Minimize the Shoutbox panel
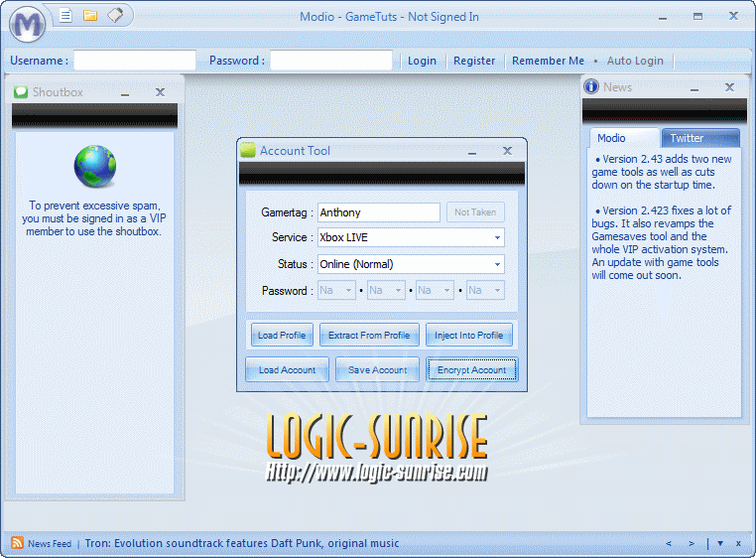This screenshot has height=558, width=756. [125, 92]
